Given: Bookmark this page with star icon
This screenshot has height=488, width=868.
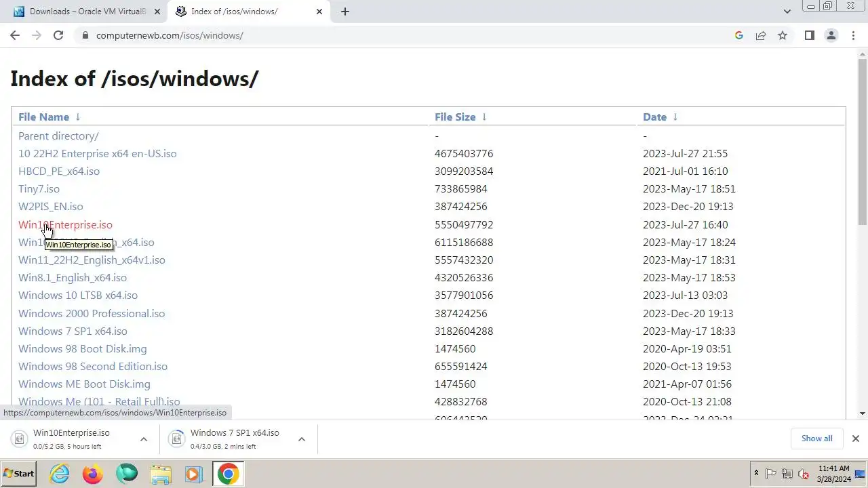Looking at the screenshot, I should point(783,35).
